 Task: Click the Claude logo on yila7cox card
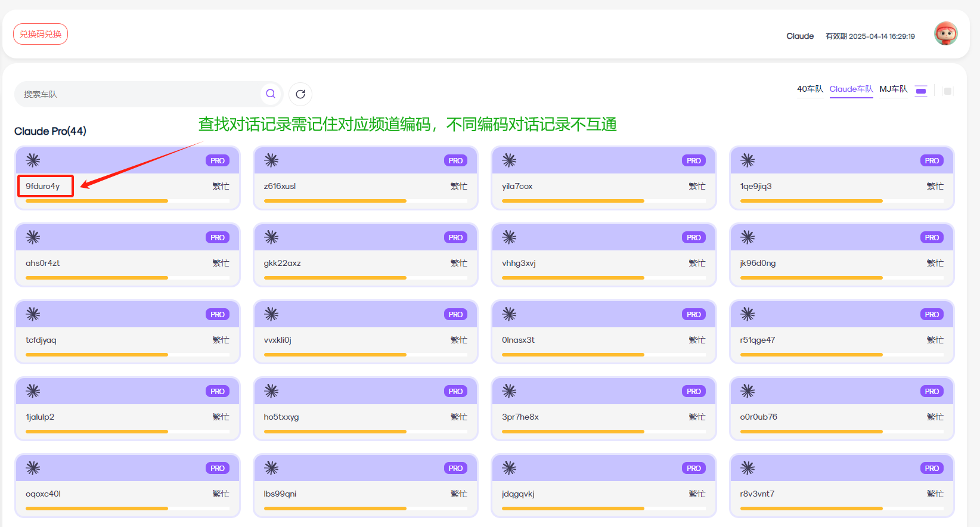[509, 160]
